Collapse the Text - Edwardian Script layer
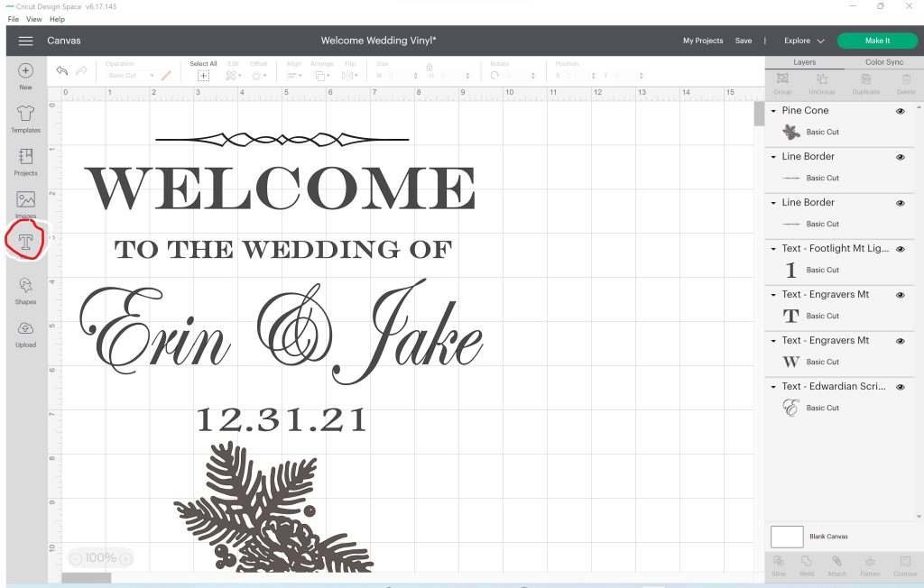924x588 pixels. click(773, 387)
